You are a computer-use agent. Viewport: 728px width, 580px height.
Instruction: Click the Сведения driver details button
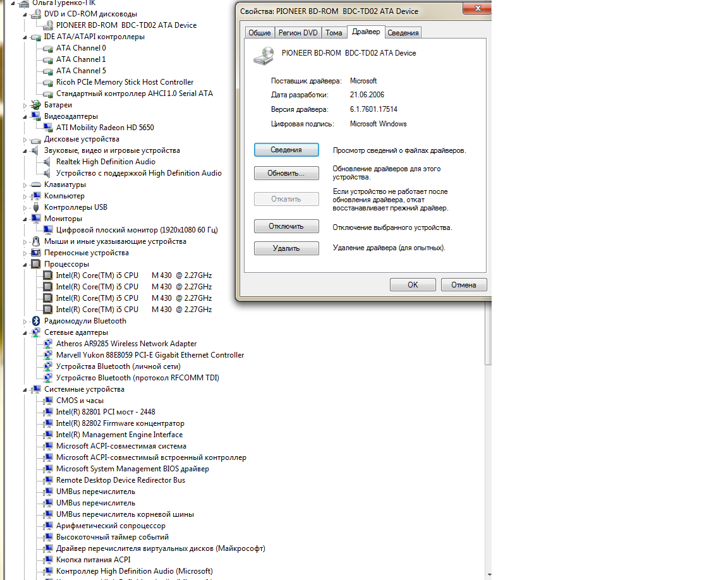pyautogui.click(x=286, y=150)
